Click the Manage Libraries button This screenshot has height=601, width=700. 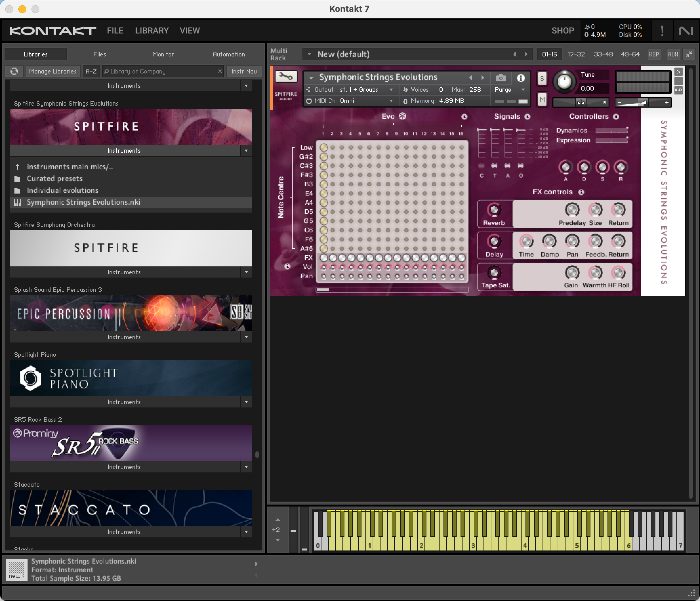[53, 71]
